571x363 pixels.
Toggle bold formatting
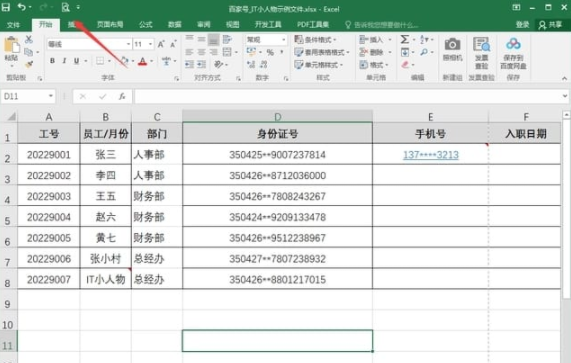(52, 61)
